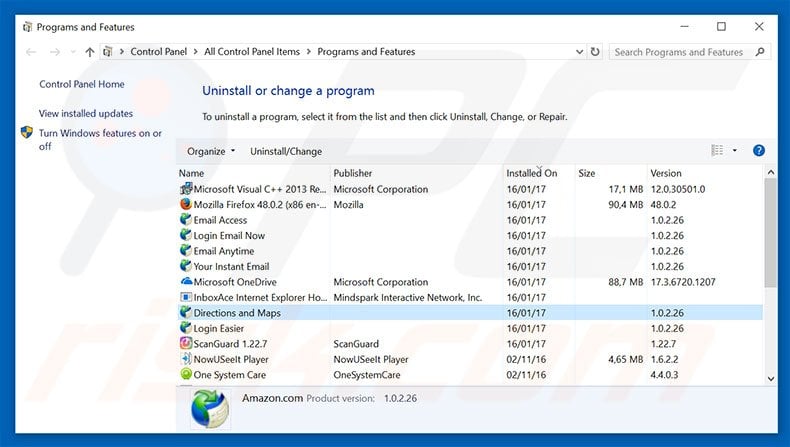Click the Microsoft Visual C++ 2013 program icon
This screenshot has width=790, height=447.
186,189
